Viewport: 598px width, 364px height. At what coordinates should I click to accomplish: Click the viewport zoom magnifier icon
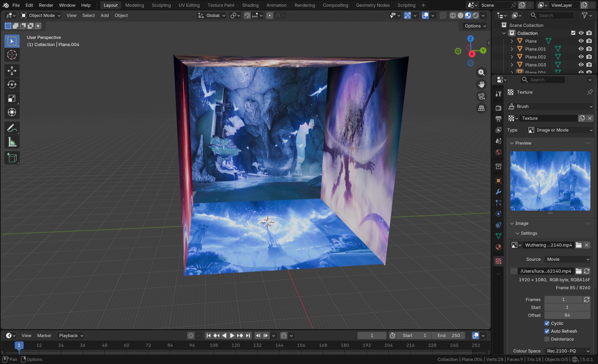coord(481,73)
